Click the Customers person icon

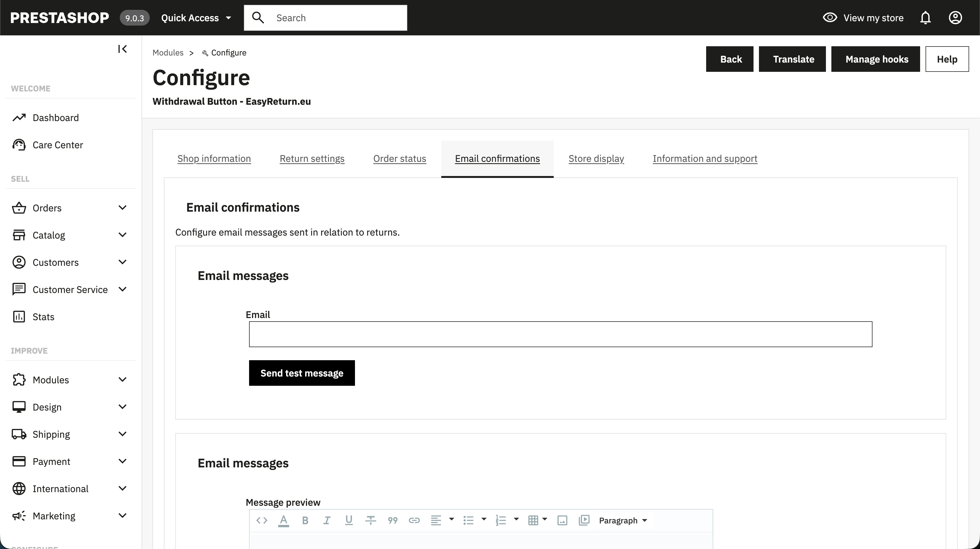tap(19, 262)
